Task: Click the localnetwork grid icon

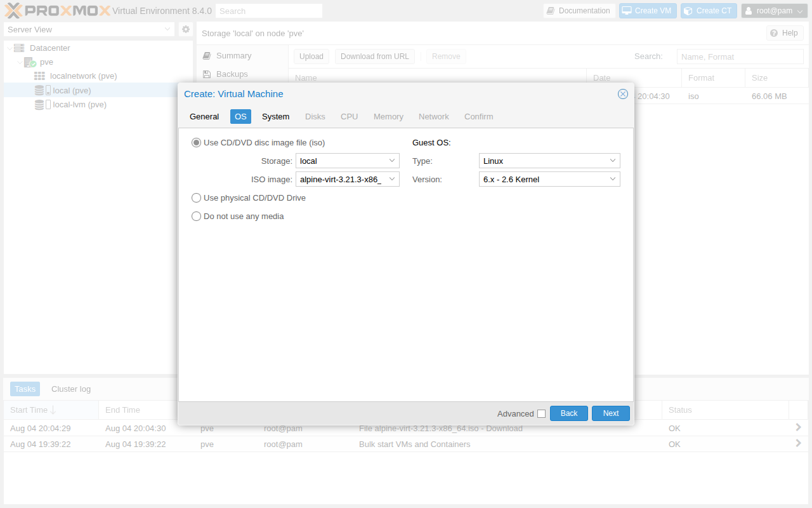Action: pyautogui.click(x=39, y=76)
